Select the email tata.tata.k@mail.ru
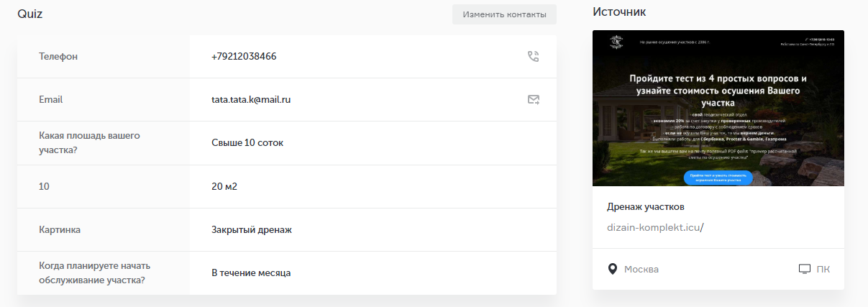The height and width of the screenshot is (307, 868). point(251,100)
